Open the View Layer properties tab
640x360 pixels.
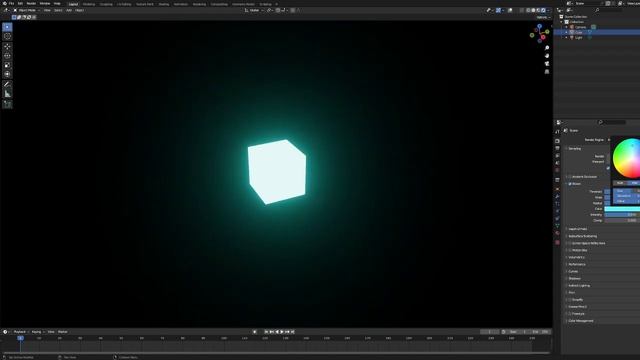pyautogui.click(x=558, y=156)
